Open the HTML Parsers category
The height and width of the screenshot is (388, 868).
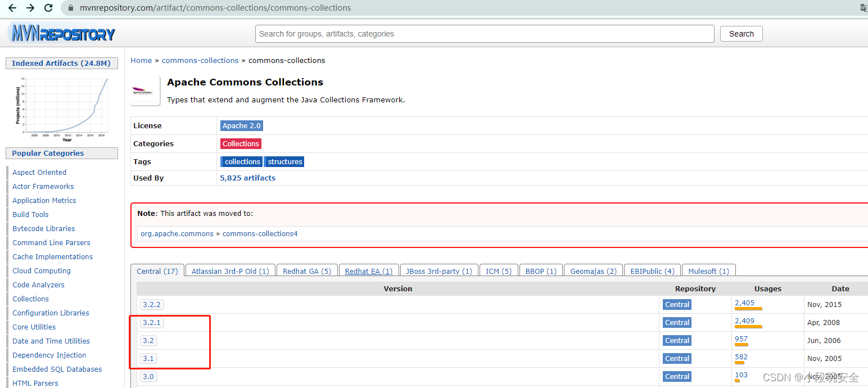(35, 383)
